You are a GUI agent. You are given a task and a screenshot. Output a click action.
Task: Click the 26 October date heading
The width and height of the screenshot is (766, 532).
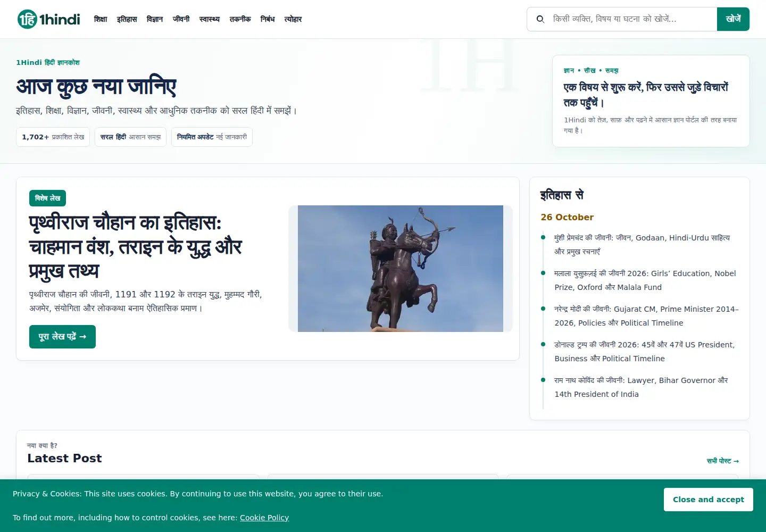(x=567, y=217)
